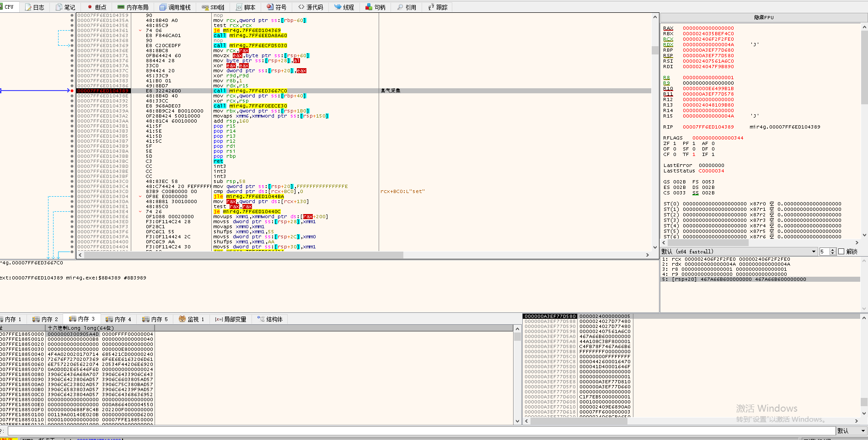
Task: Open the 默认 dropdown beside command bar
Action: [863, 431]
